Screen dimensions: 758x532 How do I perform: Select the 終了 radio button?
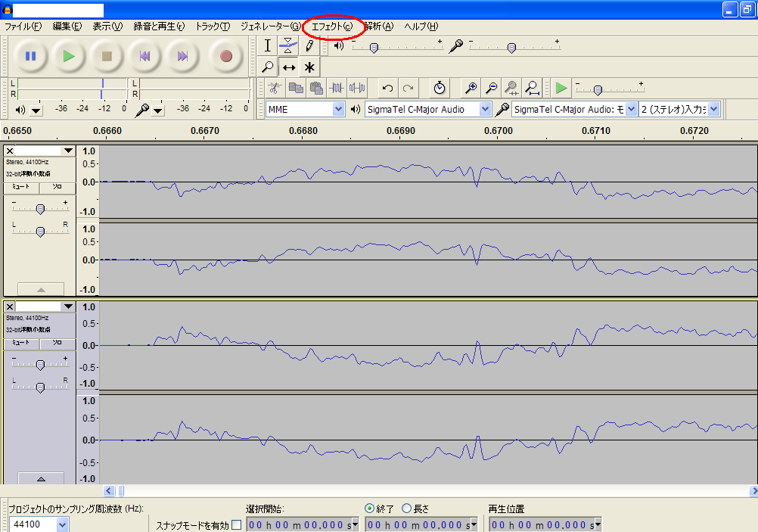(x=369, y=509)
